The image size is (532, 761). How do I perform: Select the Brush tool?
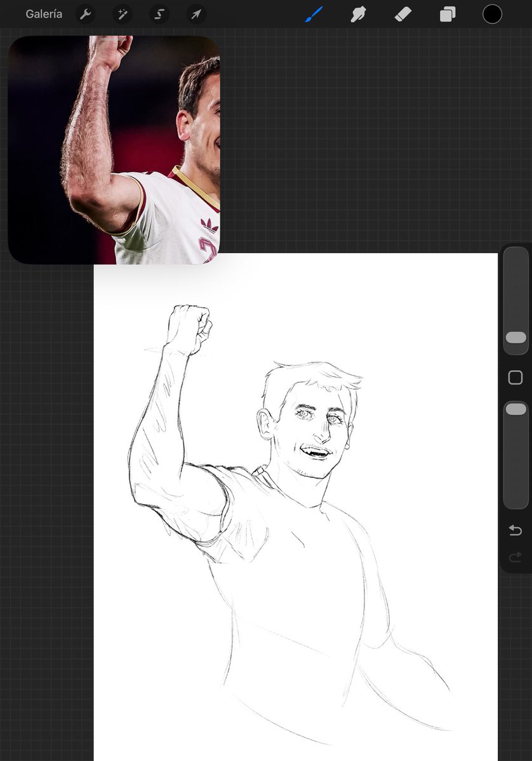[314, 14]
